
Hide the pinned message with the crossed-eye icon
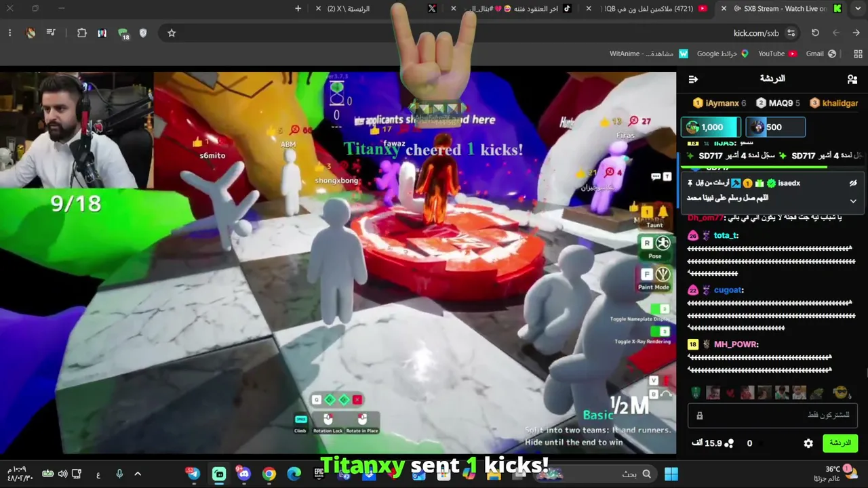click(853, 183)
